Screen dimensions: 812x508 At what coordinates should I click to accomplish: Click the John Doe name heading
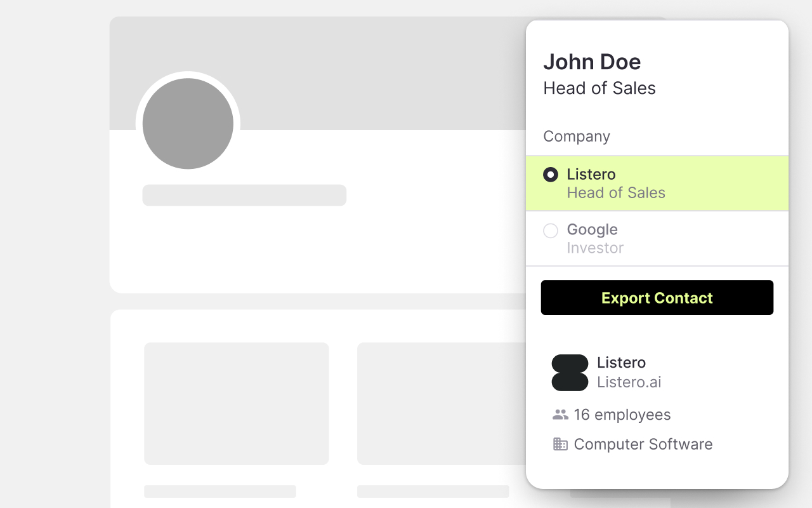coord(592,62)
